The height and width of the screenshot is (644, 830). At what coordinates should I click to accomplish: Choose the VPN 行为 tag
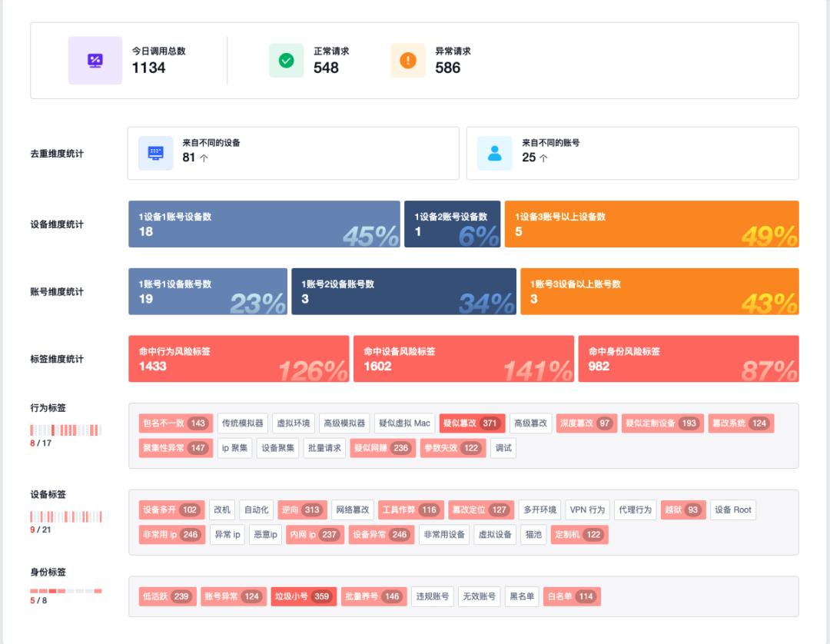point(588,510)
